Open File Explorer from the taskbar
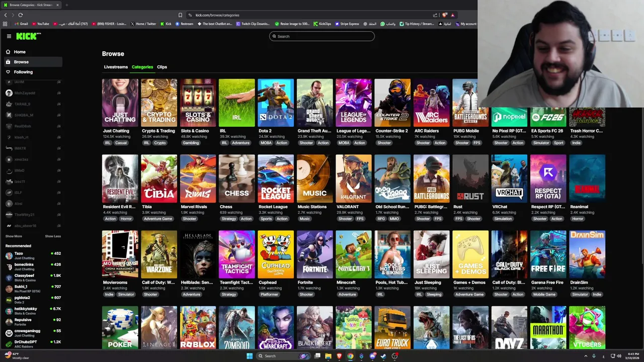Viewport: 644px width, 362px height. 328,356
